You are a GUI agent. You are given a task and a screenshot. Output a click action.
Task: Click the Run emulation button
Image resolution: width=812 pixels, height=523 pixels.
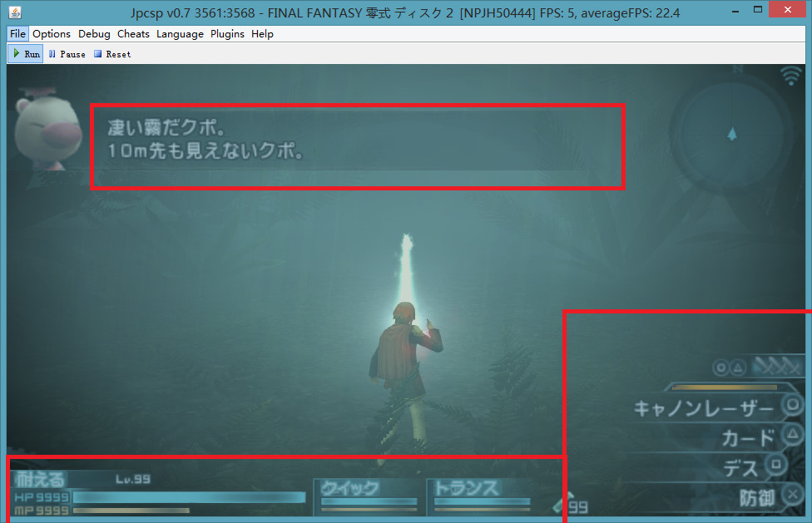[25, 54]
